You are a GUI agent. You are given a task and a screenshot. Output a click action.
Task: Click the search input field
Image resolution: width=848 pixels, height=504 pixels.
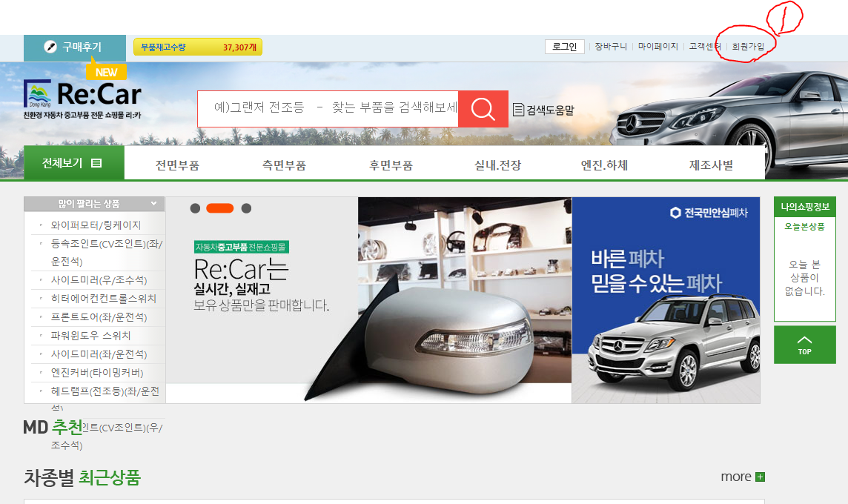328,109
